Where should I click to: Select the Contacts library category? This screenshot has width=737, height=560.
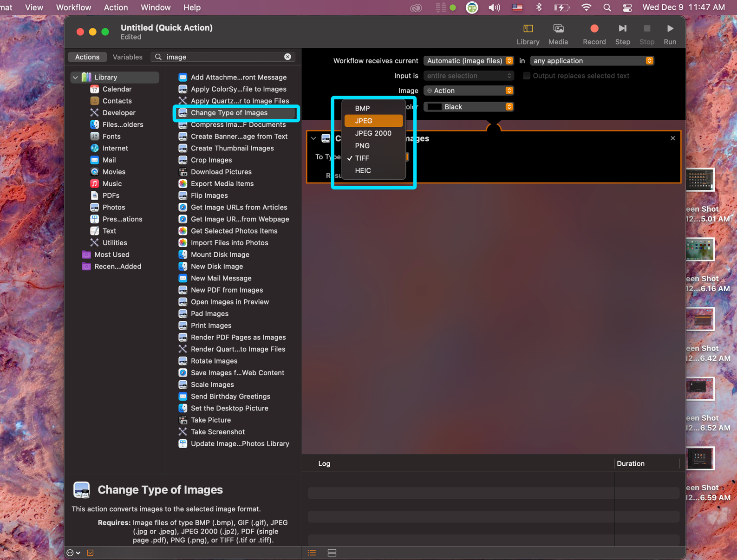[x=117, y=101]
